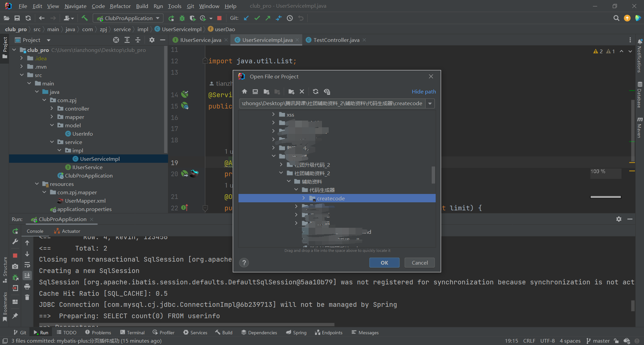Screen dimensions: 644x345
Task: Click the Hide path link
Action: [424, 92]
